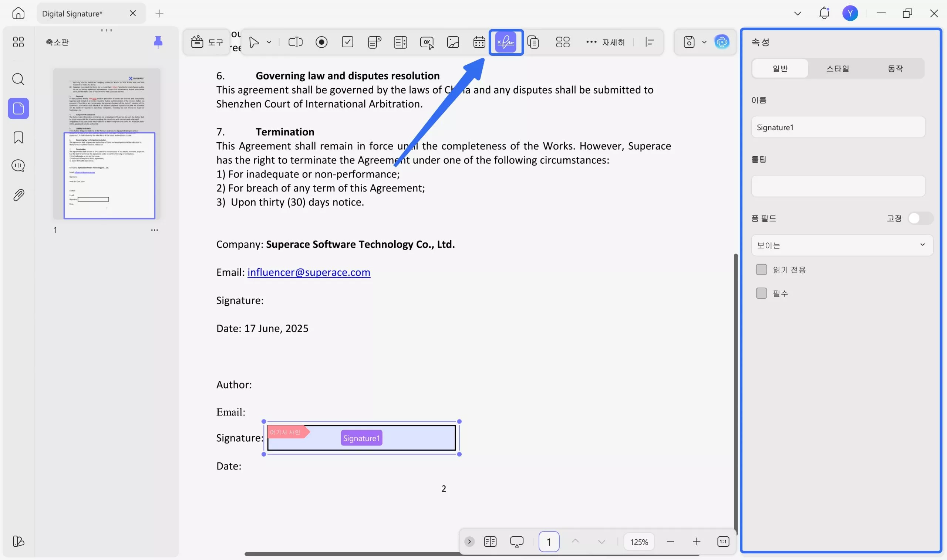Click the 125% zoom level field
The height and width of the screenshot is (560, 947).
coord(639,542)
